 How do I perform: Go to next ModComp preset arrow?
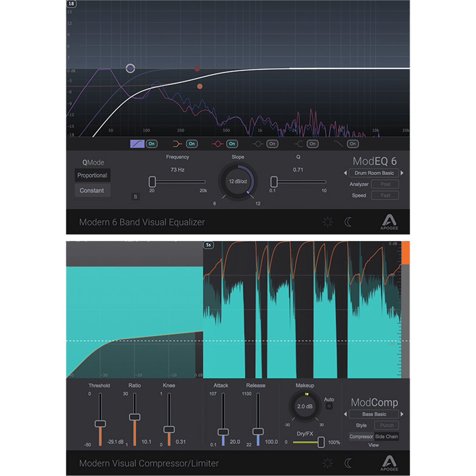(402, 414)
